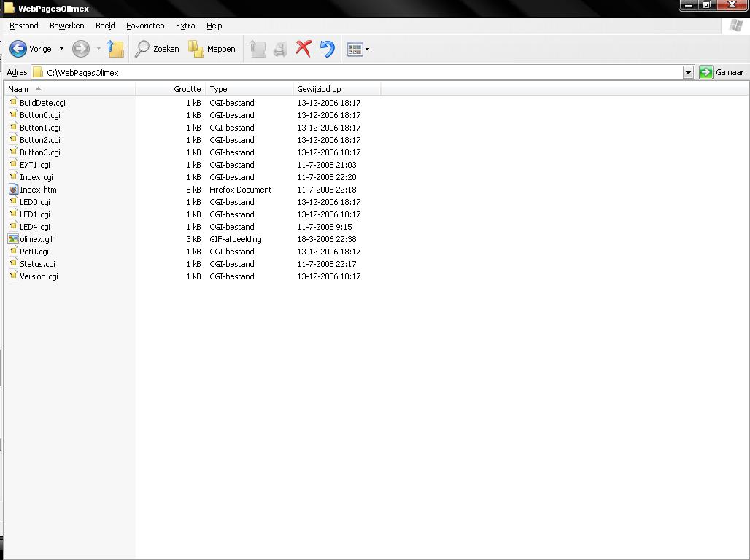
Task: Click the blue Undo arrow icon
Action: (328, 49)
